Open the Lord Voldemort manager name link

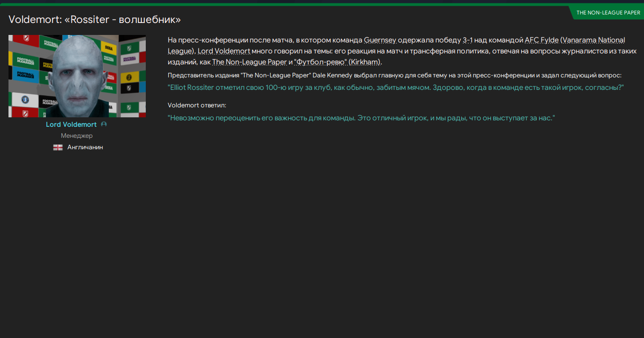click(71, 125)
